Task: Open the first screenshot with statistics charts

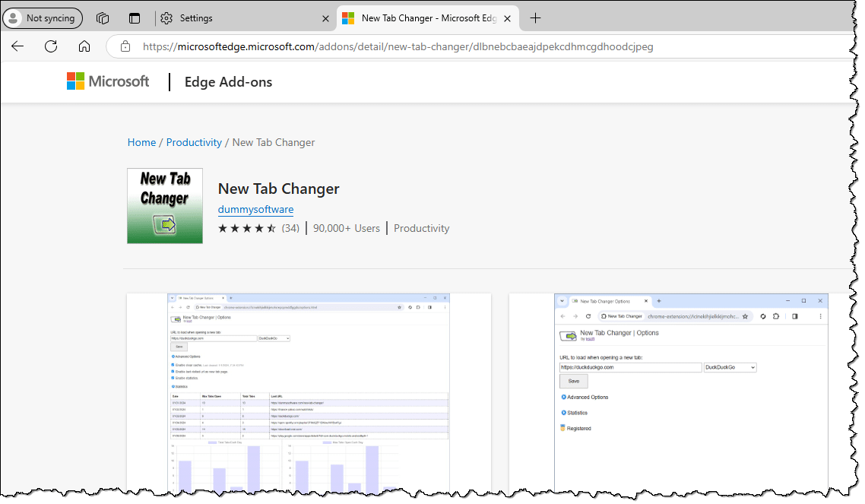Action: click(309, 391)
